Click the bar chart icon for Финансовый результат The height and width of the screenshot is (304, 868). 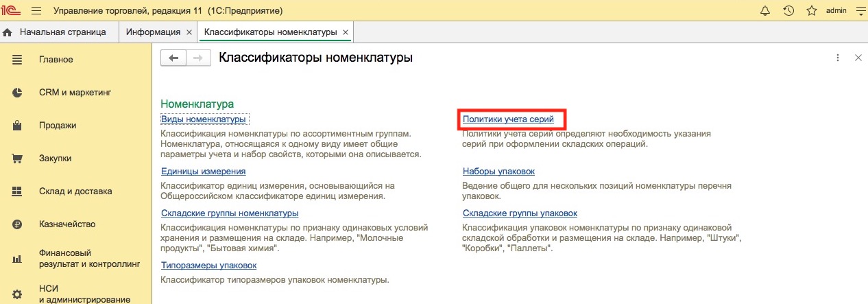pos(17,258)
